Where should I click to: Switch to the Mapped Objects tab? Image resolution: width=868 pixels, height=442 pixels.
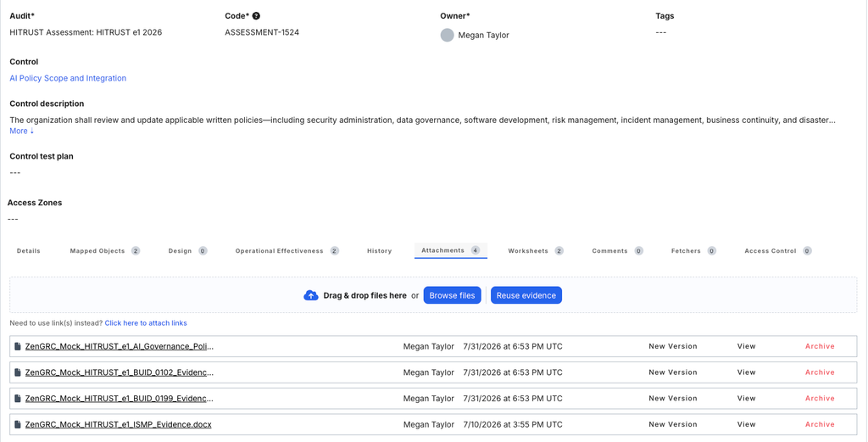click(104, 251)
